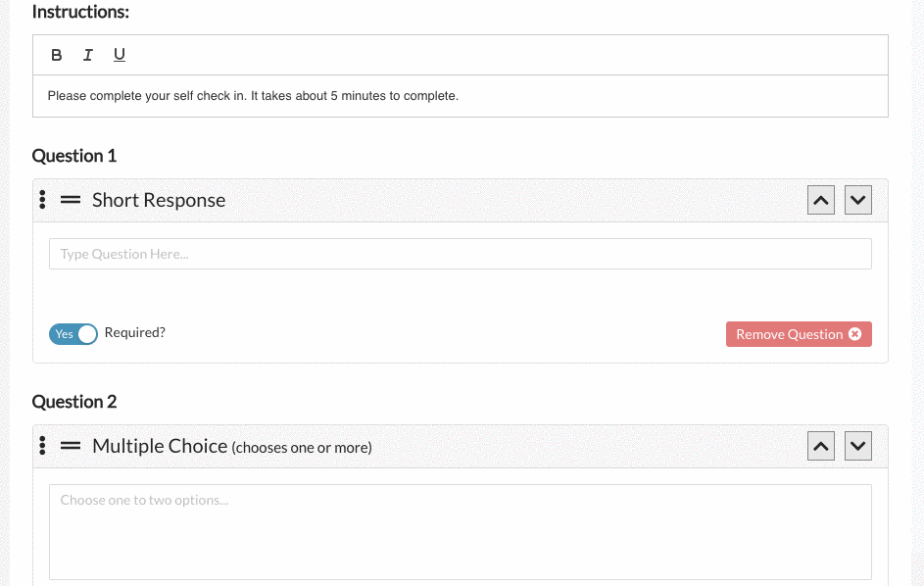Viewport: 924px width, 586px height.
Task: Apply underline formatting in the instructions editor
Action: tap(119, 55)
